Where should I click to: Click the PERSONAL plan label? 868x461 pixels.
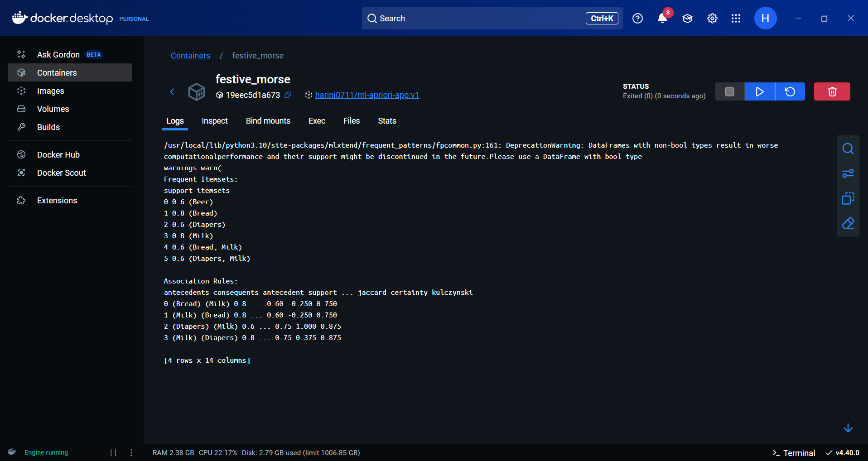click(134, 19)
